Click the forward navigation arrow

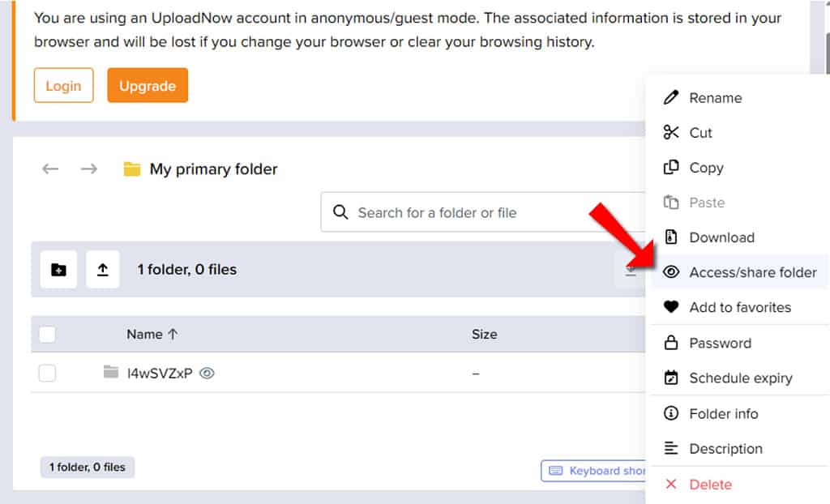coord(89,169)
